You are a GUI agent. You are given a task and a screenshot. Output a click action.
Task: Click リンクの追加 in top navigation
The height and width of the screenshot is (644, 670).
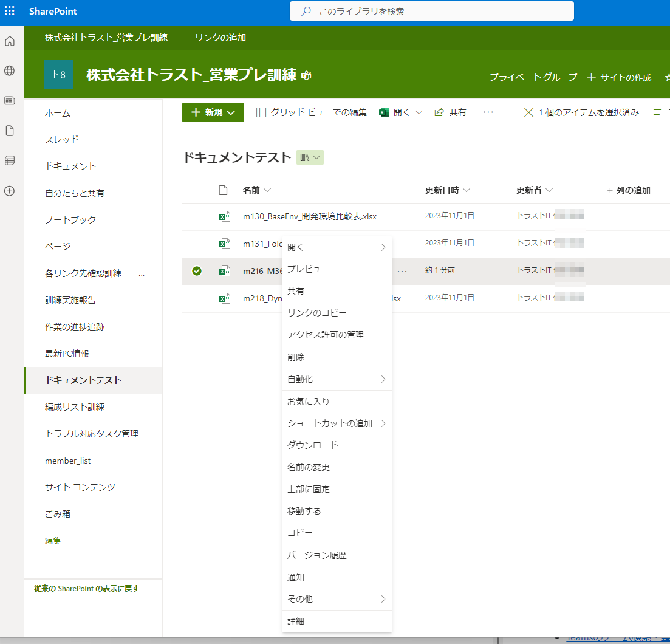[x=220, y=38]
